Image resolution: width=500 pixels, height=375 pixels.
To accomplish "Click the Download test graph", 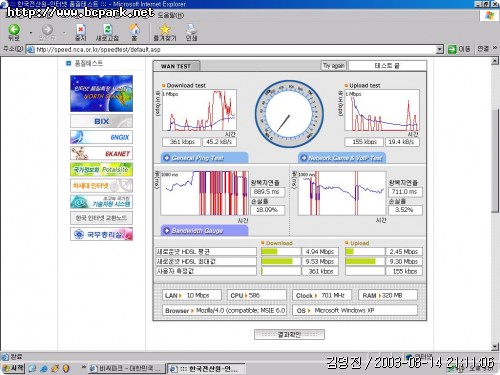I will point(199,110).
